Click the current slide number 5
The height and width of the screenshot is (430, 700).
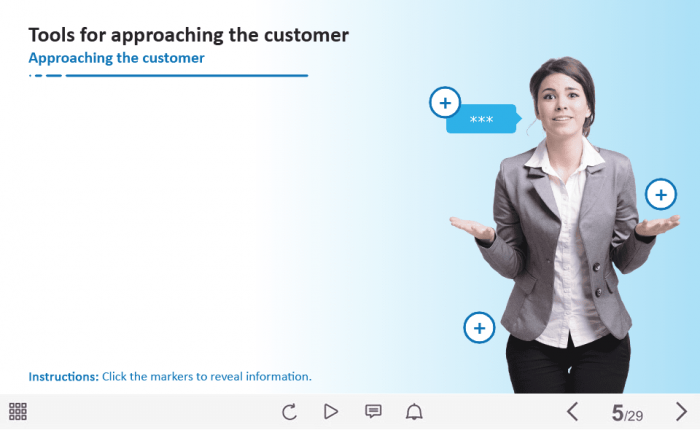tap(617, 413)
